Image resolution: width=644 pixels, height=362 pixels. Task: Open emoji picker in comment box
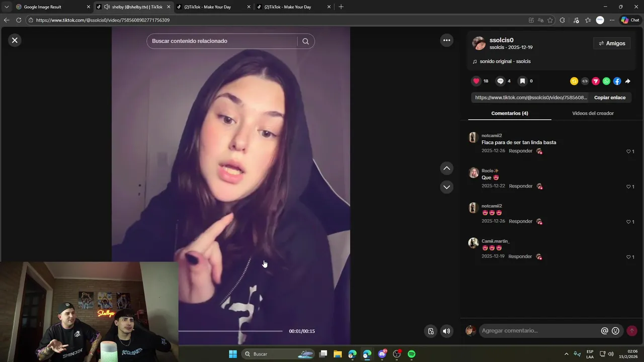pos(615,331)
